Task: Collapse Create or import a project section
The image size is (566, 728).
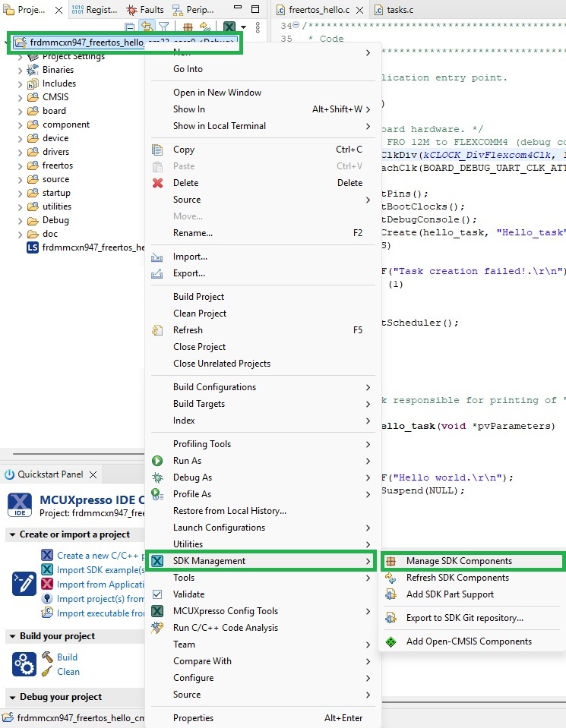Action: click(13, 535)
